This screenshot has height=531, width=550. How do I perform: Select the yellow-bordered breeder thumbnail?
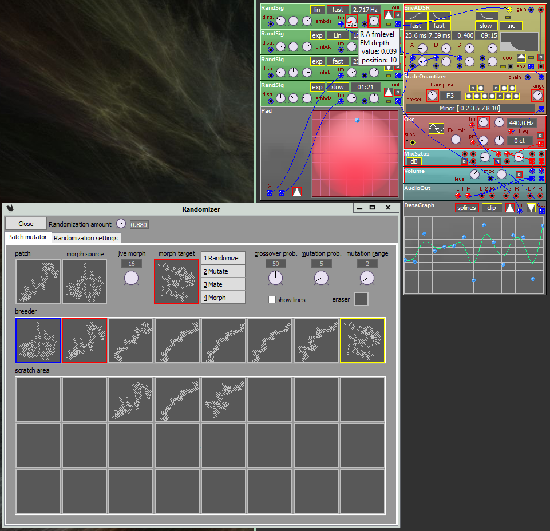tap(362, 340)
